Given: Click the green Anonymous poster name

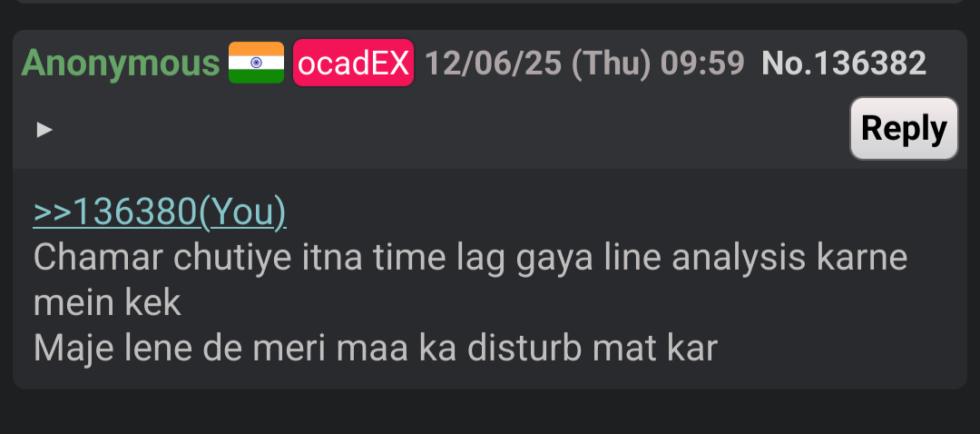Looking at the screenshot, I should pyautogui.click(x=121, y=64).
